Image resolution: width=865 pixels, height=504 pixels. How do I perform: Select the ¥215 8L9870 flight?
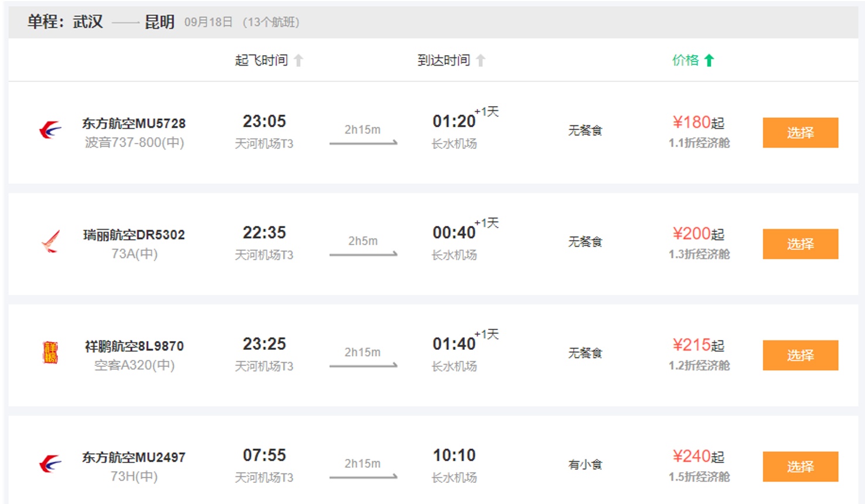click(800, 355)
